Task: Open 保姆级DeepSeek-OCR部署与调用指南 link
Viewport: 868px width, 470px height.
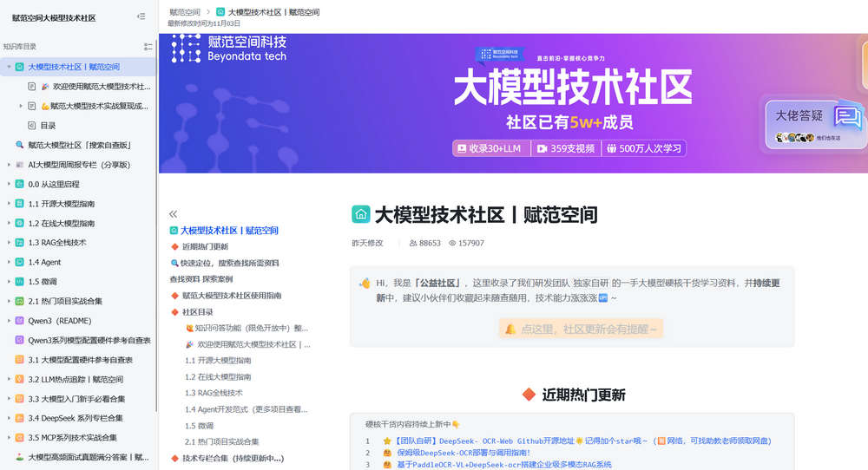Action: click(463, 453)
